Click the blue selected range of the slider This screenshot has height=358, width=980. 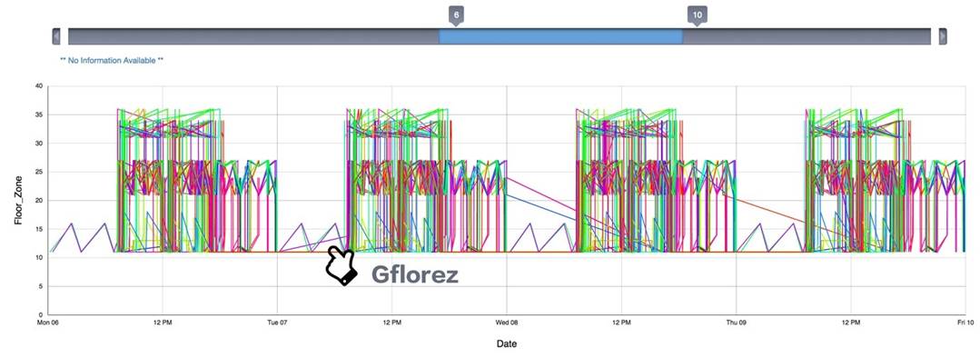click(560, 36)
